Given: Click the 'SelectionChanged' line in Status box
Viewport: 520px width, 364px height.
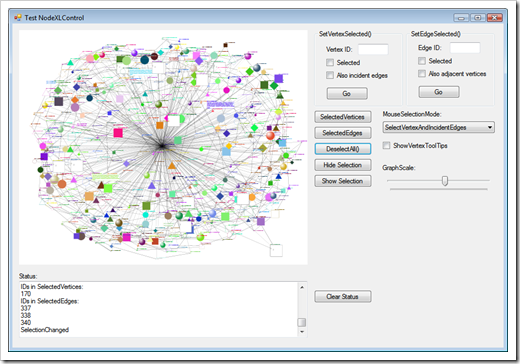Looking at the screenshot, I should click(x=45, y=330).
